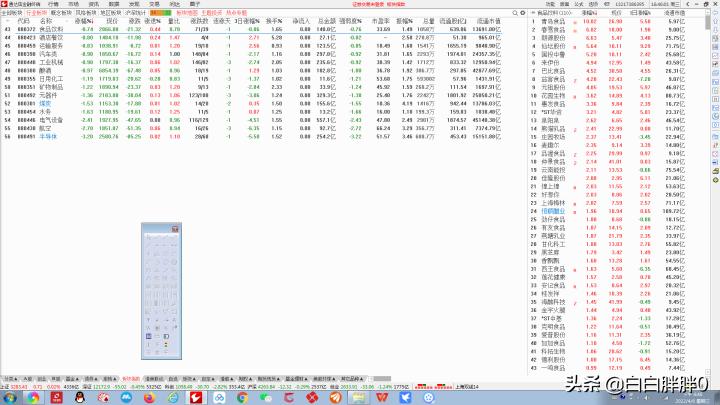Expand 其它品种▲ bottom tab menu
The height and width of the screenshot is (405, 720).
352,379
